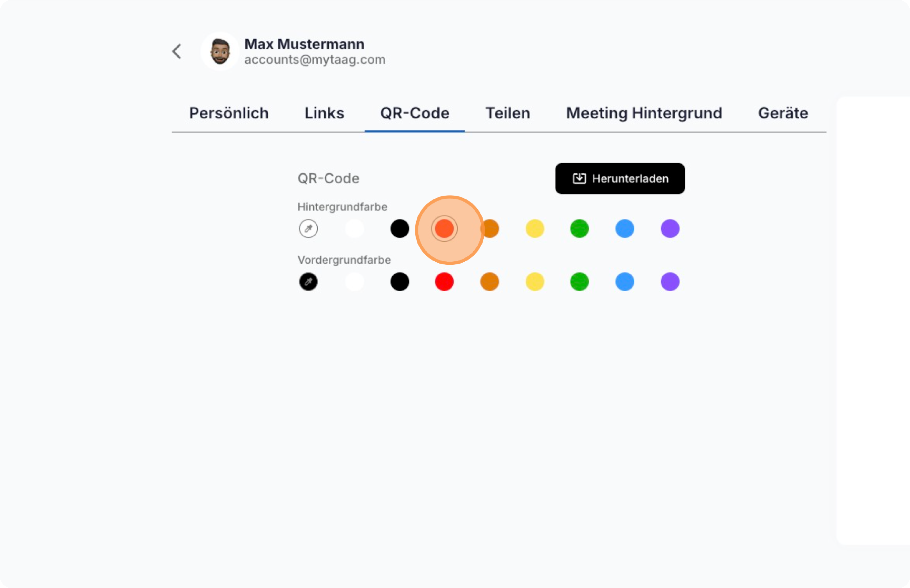
Task: Select purple Hintergrundfarbe swatch
Action: 670,229
